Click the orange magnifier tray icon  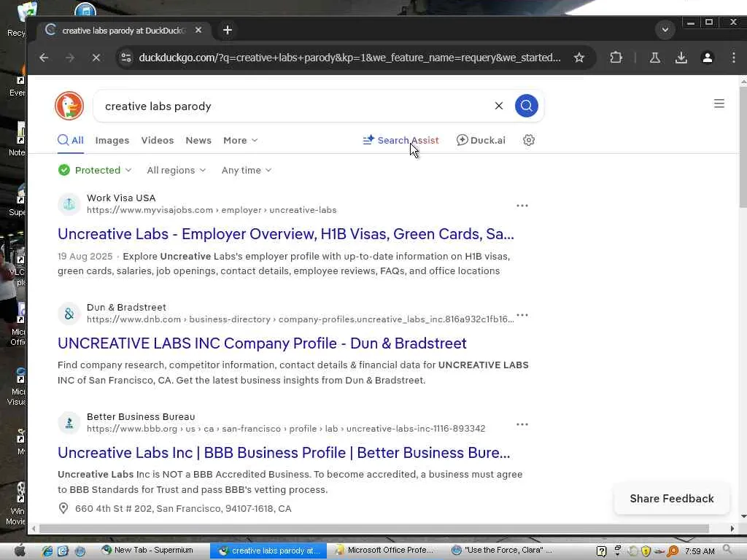point(673,551)
